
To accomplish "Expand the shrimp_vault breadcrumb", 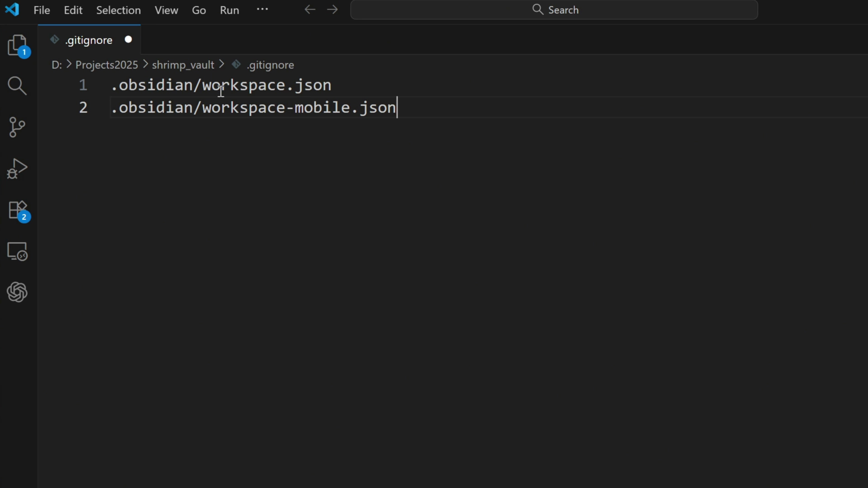I will click(183, 65).
